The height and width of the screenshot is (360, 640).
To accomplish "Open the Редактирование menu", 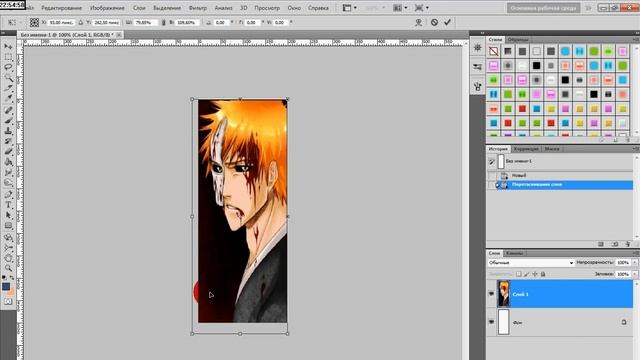I will (62, 8).
